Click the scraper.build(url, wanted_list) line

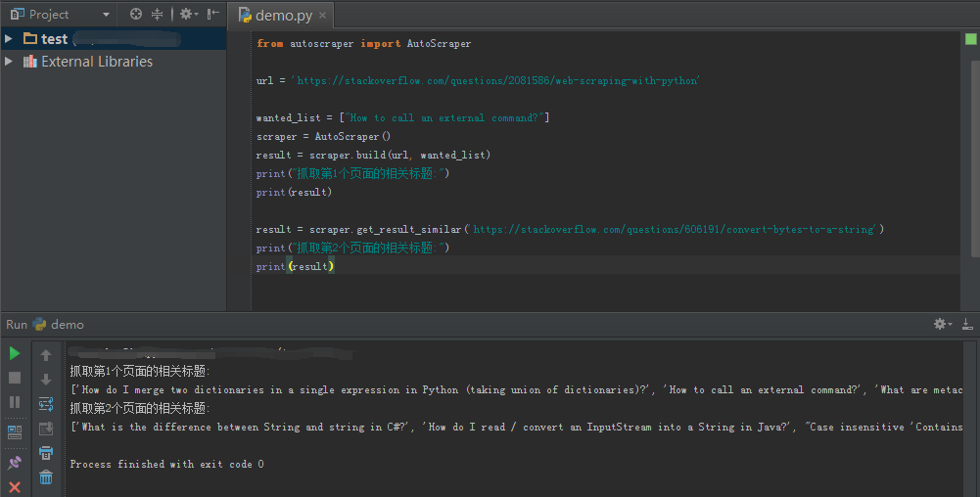tap(373, 155)
